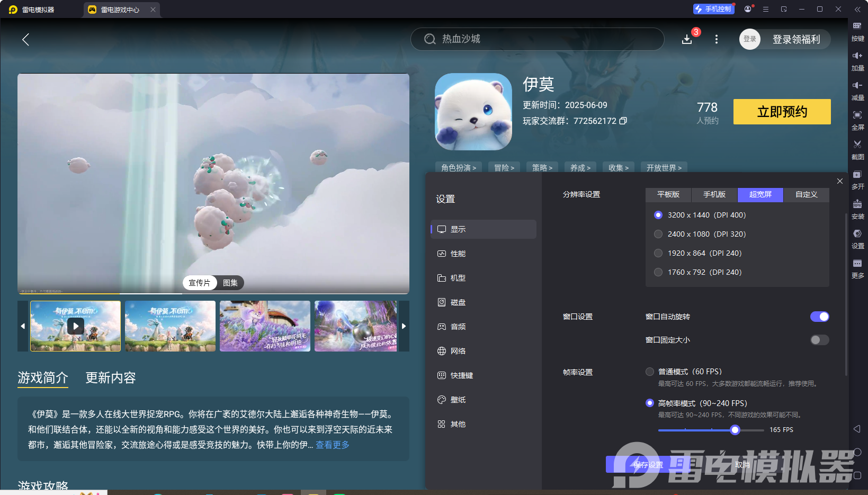Enable window fixed size (窗口固定大小)
The image size is (868, 495).
[x=819, y=340]
